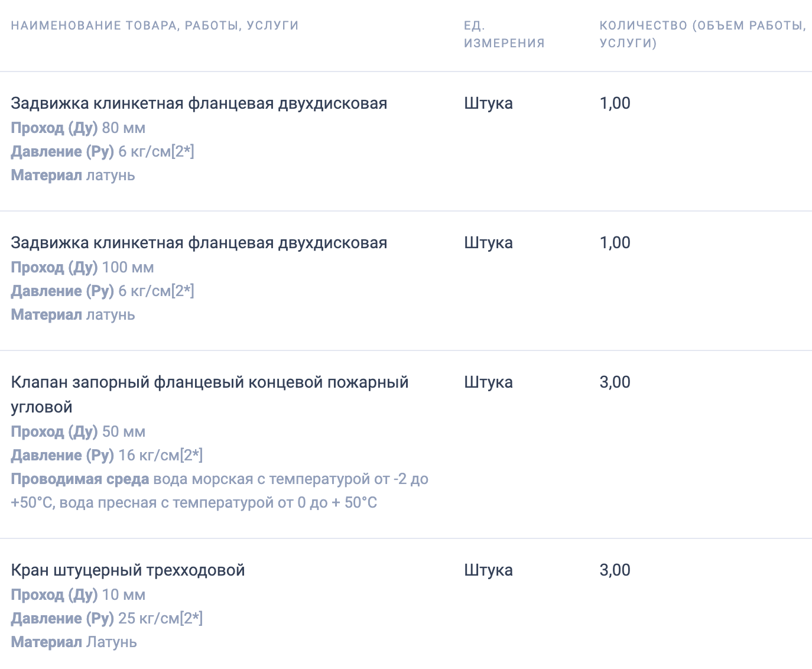
Task: Click quantity "1,00" in the 100 мм Задвижка row
Action: point(615,243)
